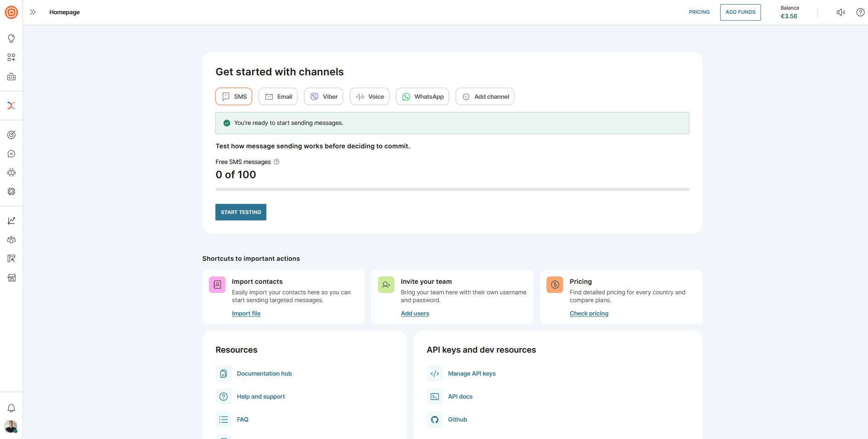Click the Manage API keys link
Viewport: 868px width, 439px height.
(472, 374)
